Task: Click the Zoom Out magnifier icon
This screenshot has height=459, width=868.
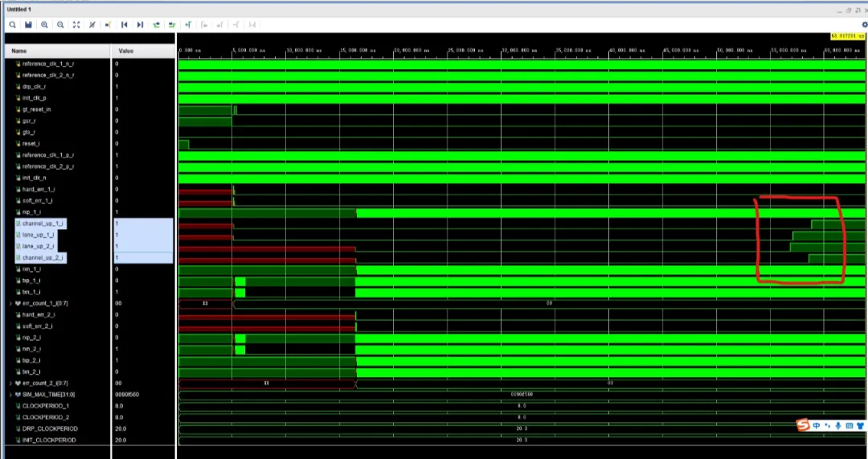Action: click(60, 25)
